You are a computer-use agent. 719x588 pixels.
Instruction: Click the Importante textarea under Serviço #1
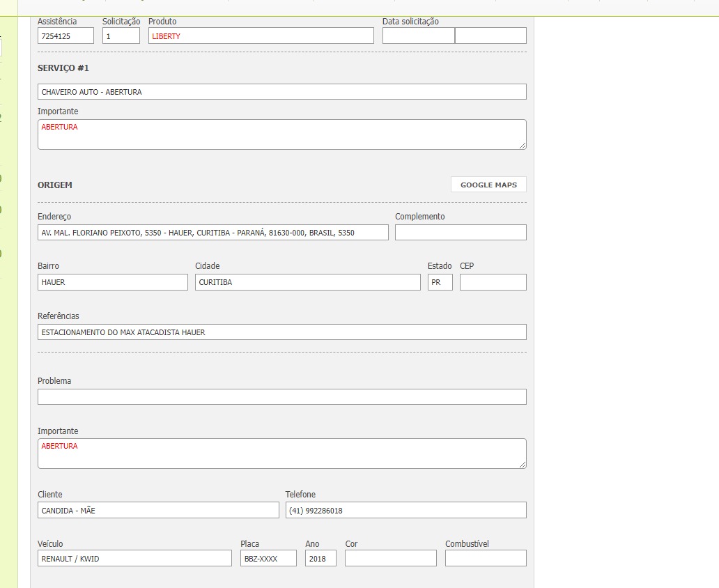pyautogui.click(x=281, y=134)
